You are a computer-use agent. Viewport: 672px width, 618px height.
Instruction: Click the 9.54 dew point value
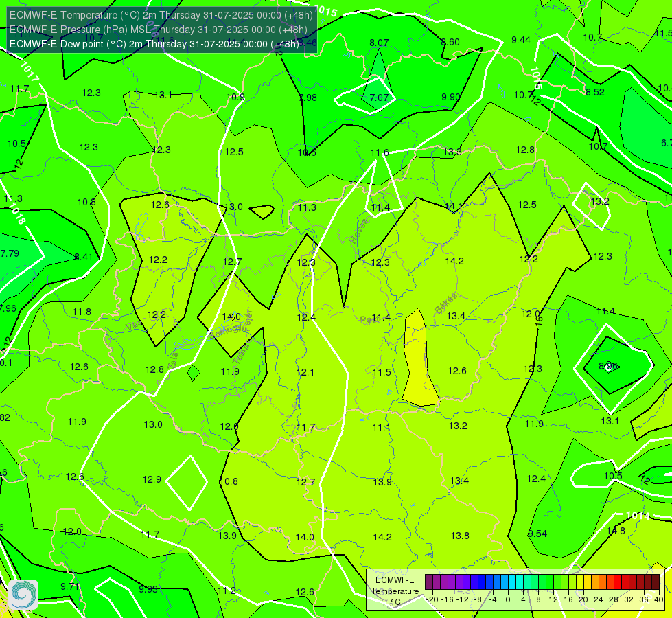[x=537, y=534]
